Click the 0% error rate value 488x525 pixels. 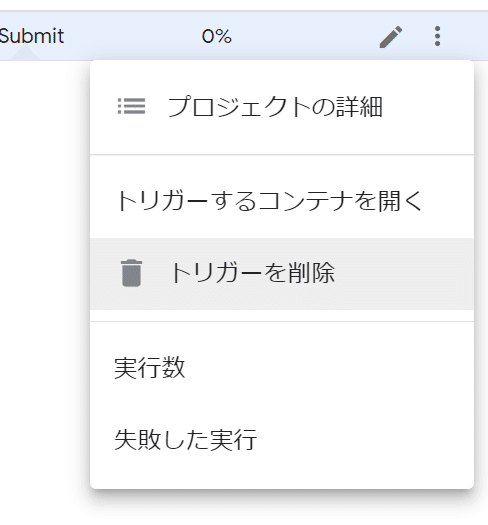(x=216, y=36)
